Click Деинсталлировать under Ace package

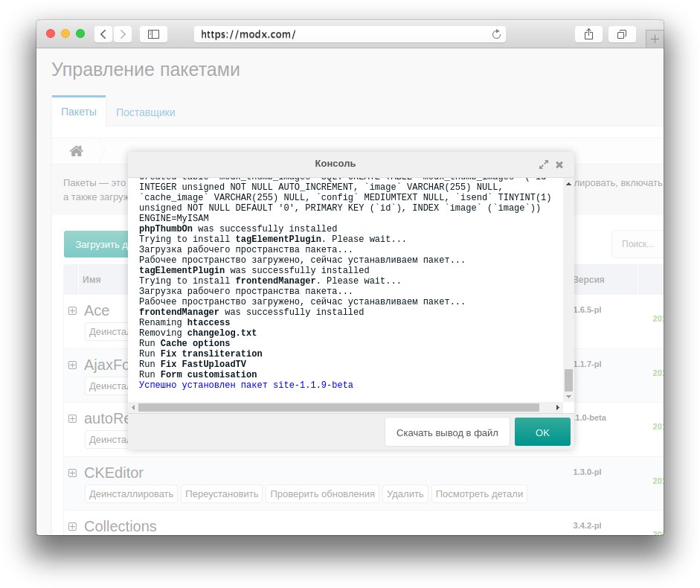pyautogui.click(x=107, y=331)
